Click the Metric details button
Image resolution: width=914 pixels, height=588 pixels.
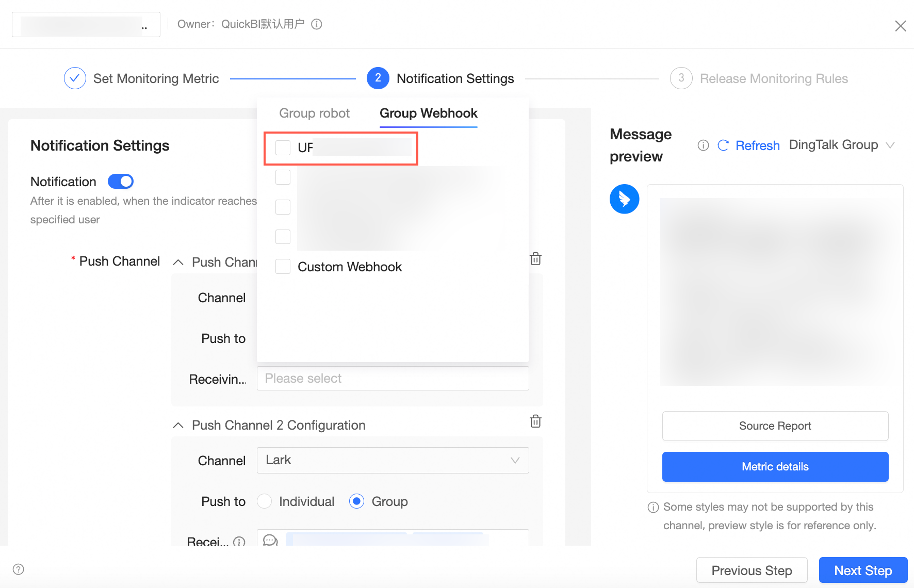click(x=775, y=467)
